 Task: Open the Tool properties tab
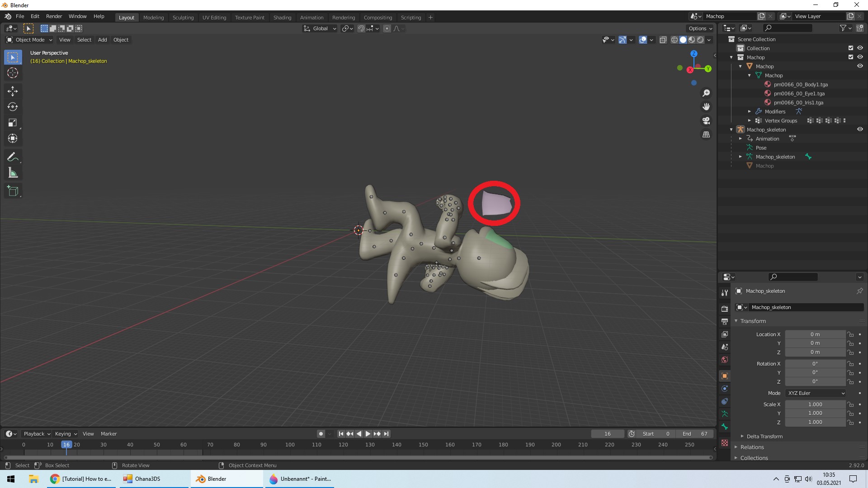(x=725, y=293)
